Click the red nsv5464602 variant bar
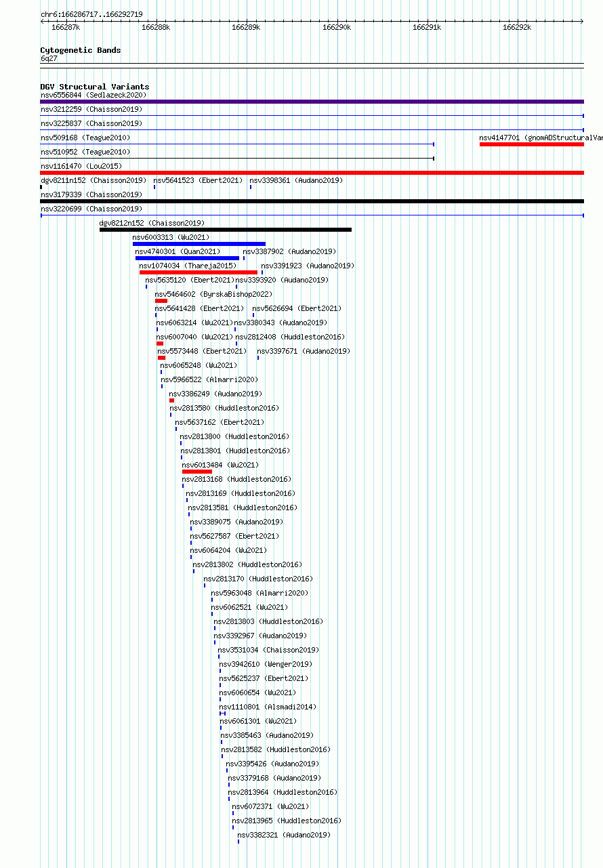Viewport: 603px width, 868px height. coord(161,301)
